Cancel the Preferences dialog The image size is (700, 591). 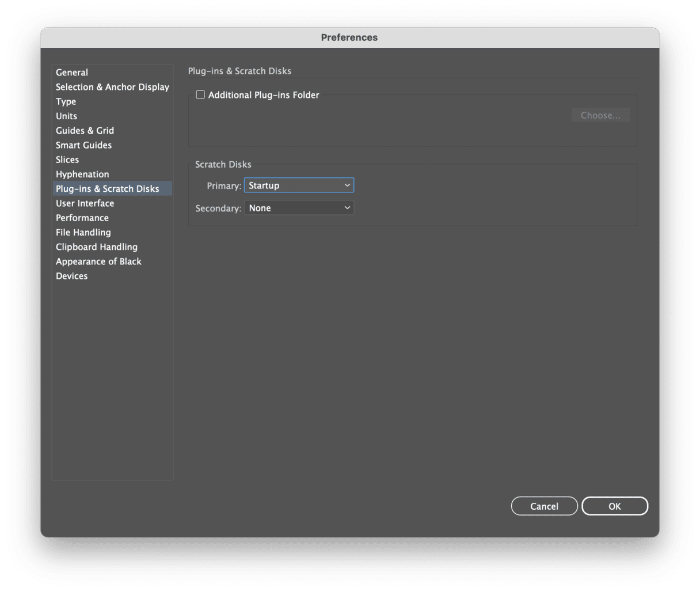(x=544, y=506)
